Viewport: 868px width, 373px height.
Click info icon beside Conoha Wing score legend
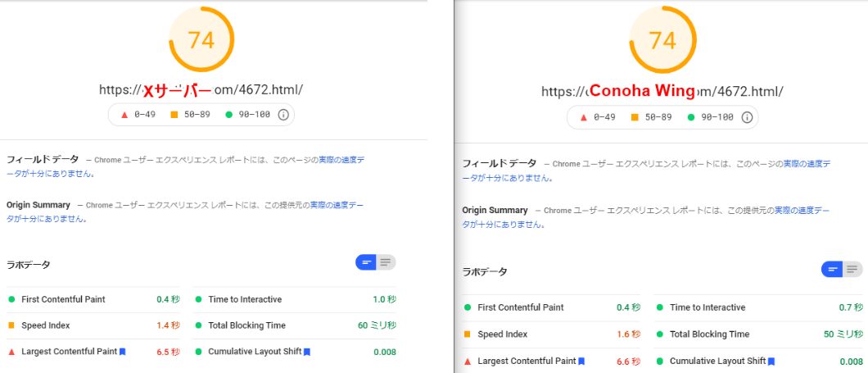click(747, 118)
